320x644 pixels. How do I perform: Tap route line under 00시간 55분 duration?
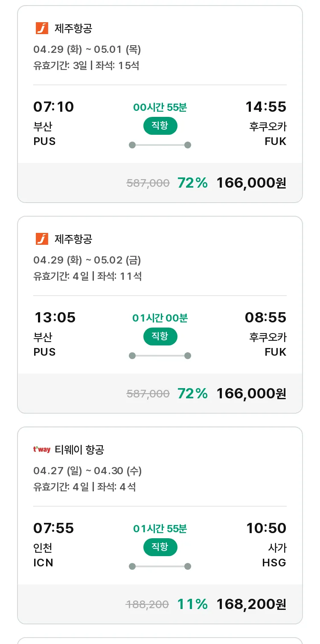pos(160,145)
